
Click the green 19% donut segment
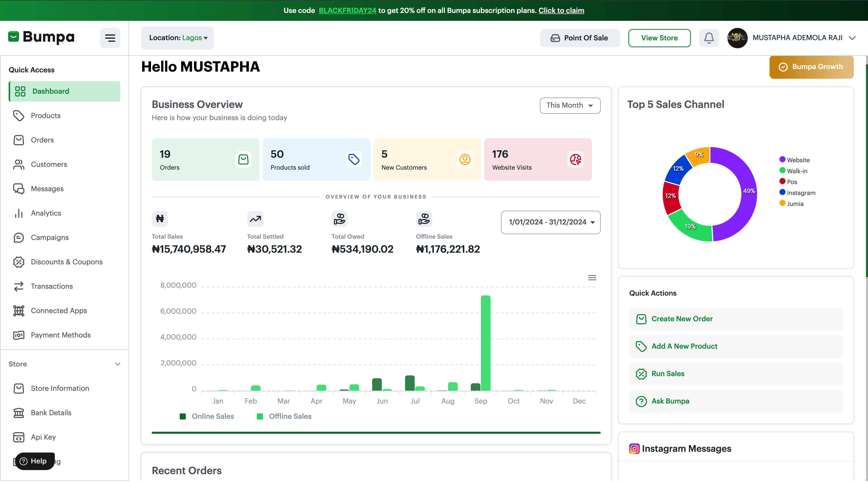(690, 227)
